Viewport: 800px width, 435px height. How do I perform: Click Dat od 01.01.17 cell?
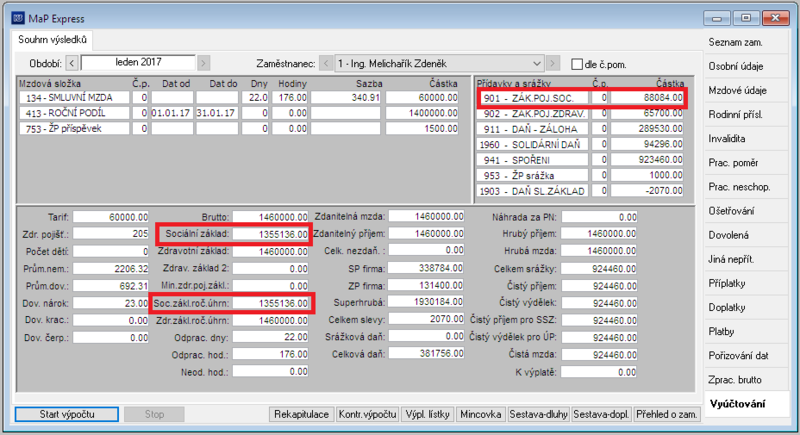coord(172,113)
